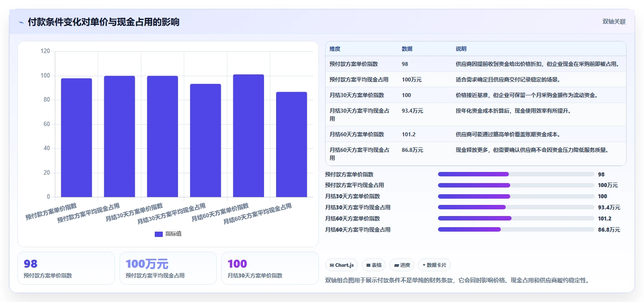Click the chart icon in the Chart.js chip
The image size is (644, 302).
332,265
